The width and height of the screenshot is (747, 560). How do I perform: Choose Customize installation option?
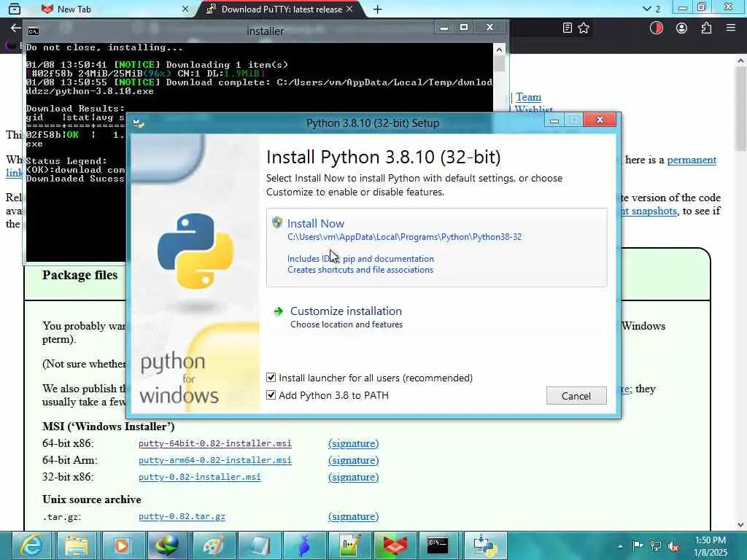pos(346,317)
